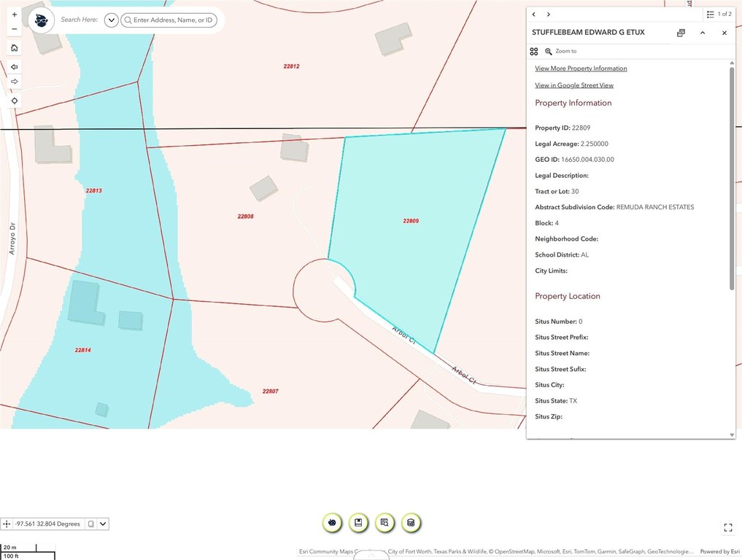Select parcel labeled 22808

point(245,217)
